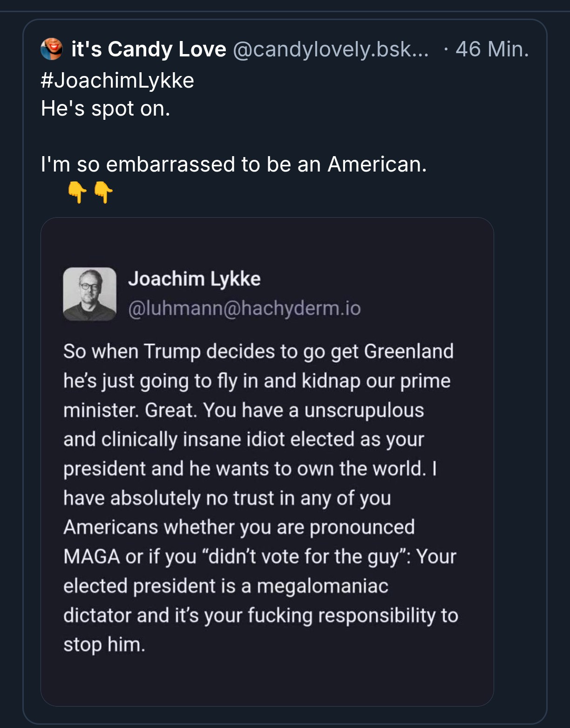
Task: Click the word "unscrupulous" in the image text
Action: [x=364, y=410]
